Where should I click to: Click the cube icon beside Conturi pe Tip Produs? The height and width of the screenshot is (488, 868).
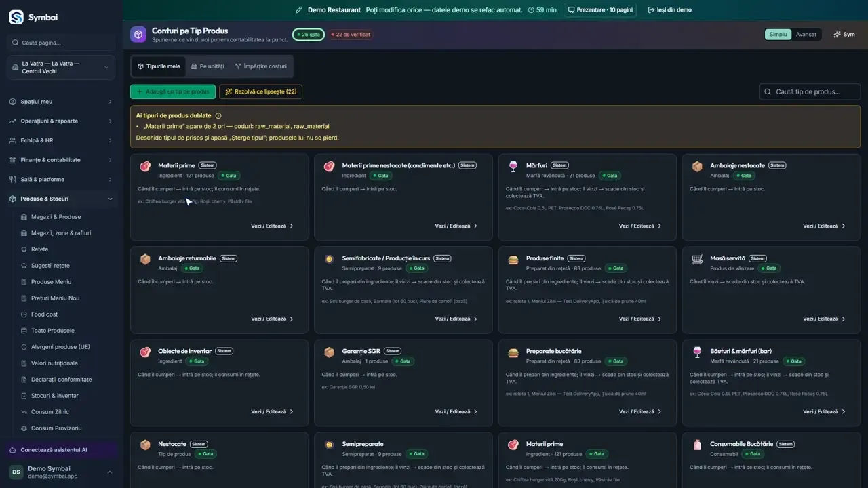(x=139, y=35)
